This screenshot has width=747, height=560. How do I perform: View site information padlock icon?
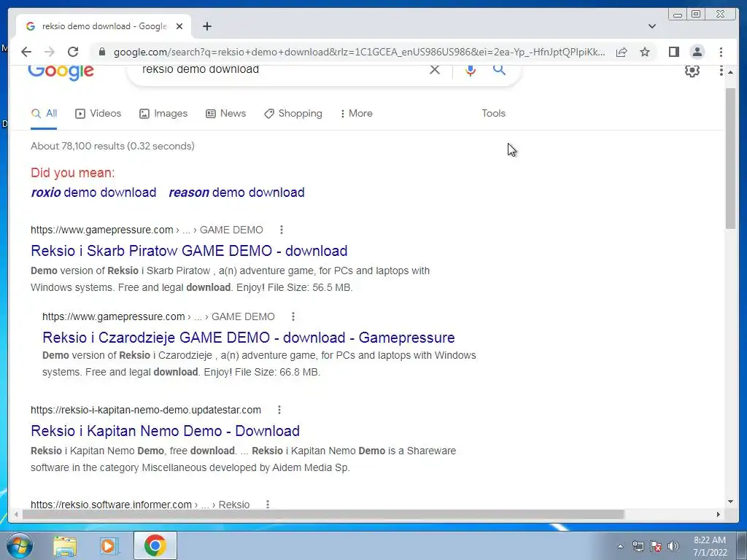pyautogui.click(x=101, y=52)
